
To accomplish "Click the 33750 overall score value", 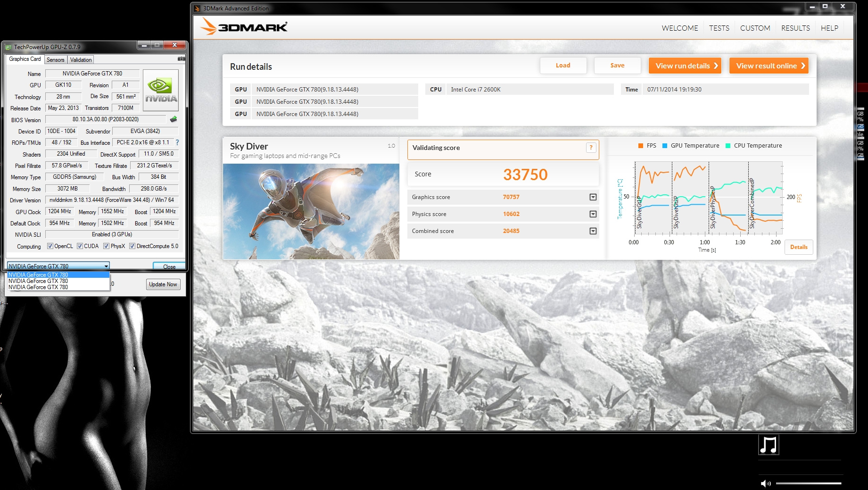I will click(x=525, y=174).
